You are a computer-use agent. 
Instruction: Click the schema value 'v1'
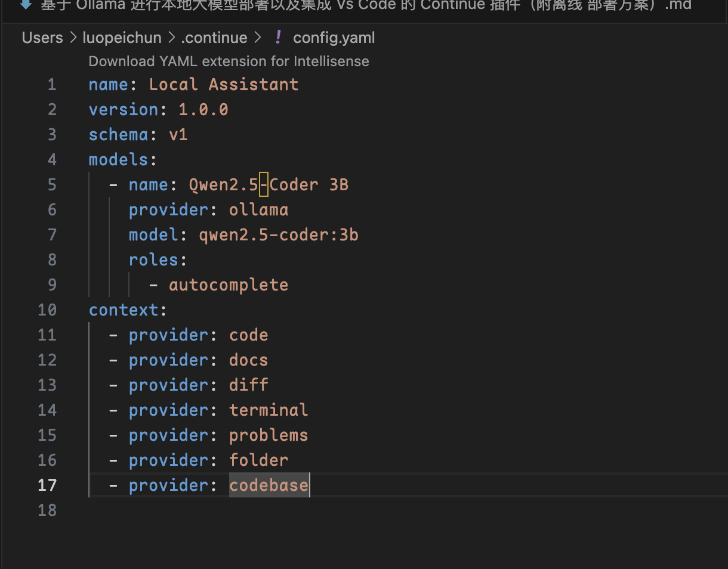(x=178, y=135)
